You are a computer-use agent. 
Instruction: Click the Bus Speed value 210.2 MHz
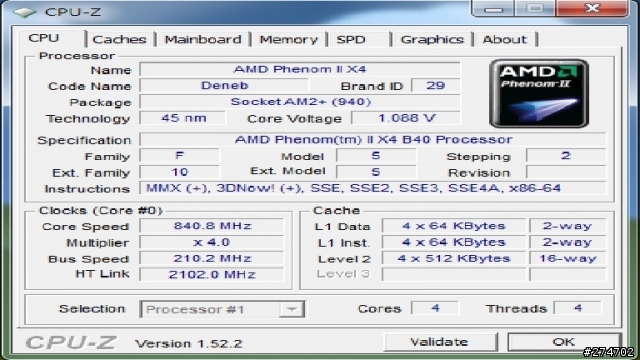pyautogui.click(x=212, y=258)
